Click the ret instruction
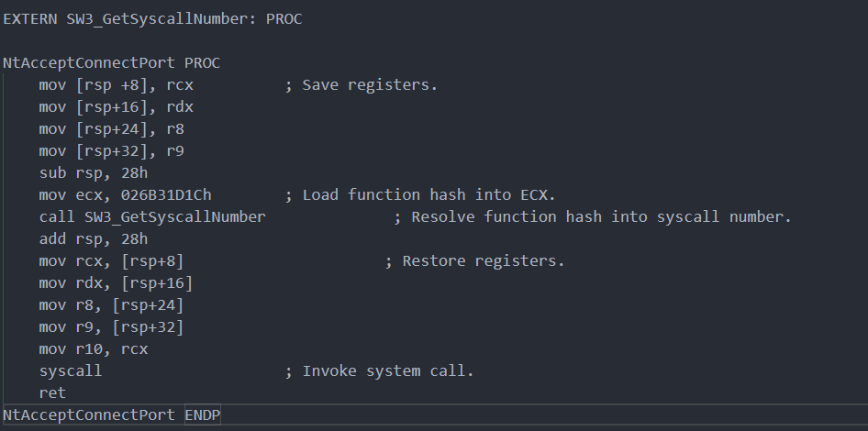The width and height of the screenshot is (868, 431). point(52,392)
